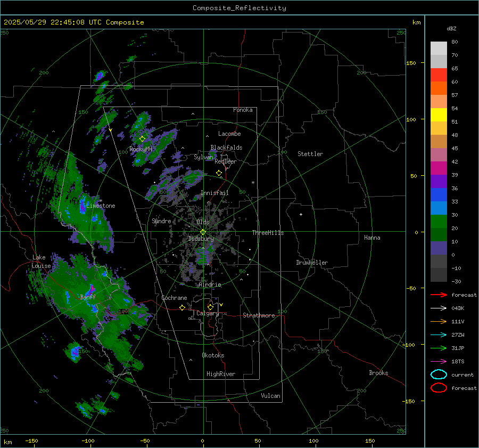
Task: Click the yellow diamond marker above RockyMH
Action: [x=142, y=139]
